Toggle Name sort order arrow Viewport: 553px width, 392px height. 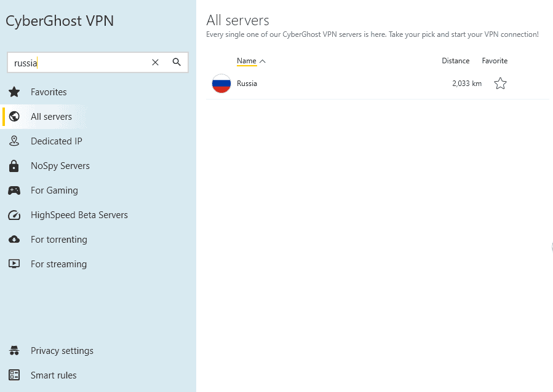pos(263,61)
